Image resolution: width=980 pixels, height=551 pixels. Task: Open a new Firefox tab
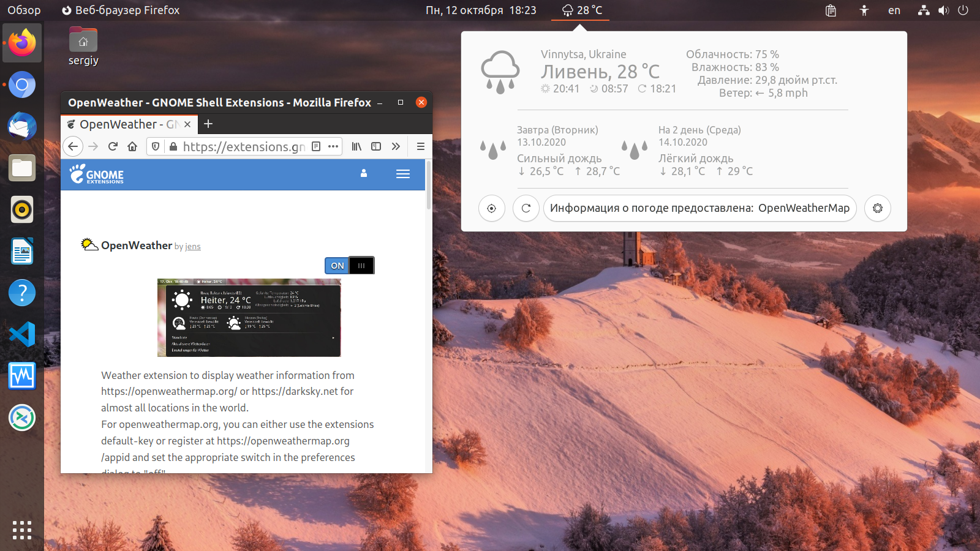(208, 124)
